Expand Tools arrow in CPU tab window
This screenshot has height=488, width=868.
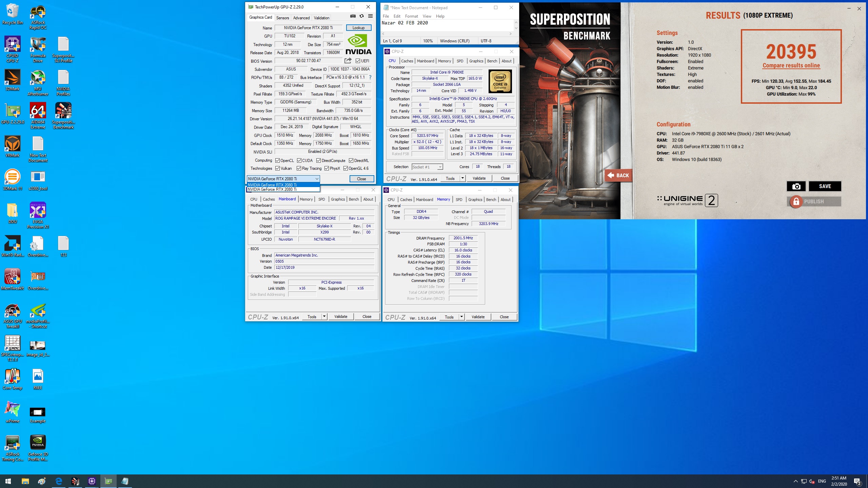click(x=462, y=178)
